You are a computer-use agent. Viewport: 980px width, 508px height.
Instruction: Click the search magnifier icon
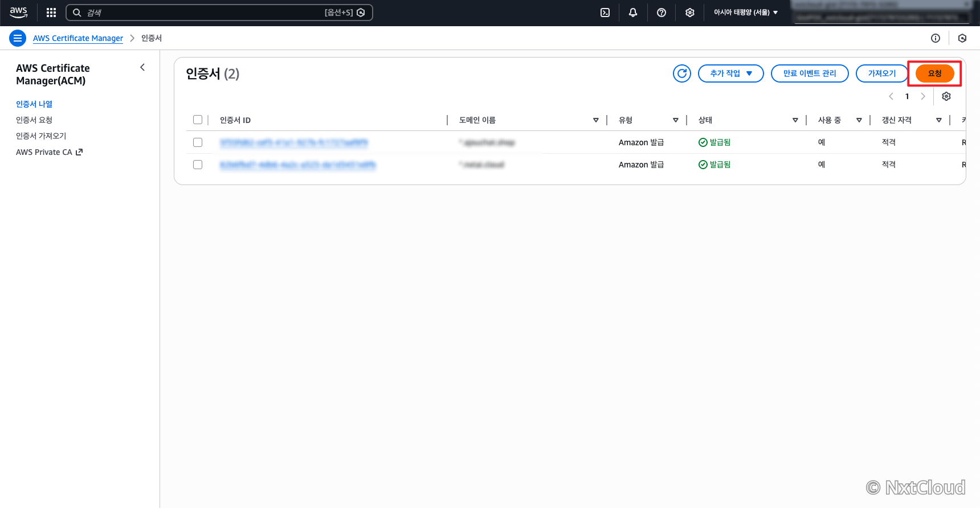77,13
